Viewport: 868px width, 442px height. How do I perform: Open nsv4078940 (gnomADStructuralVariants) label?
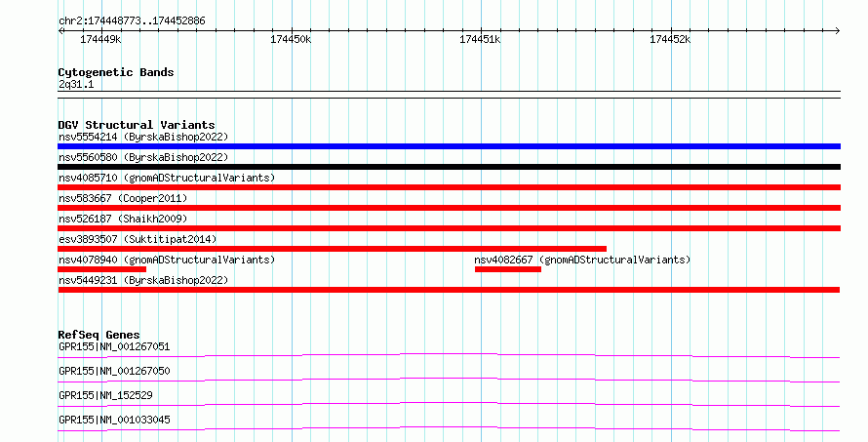(167, 260)
